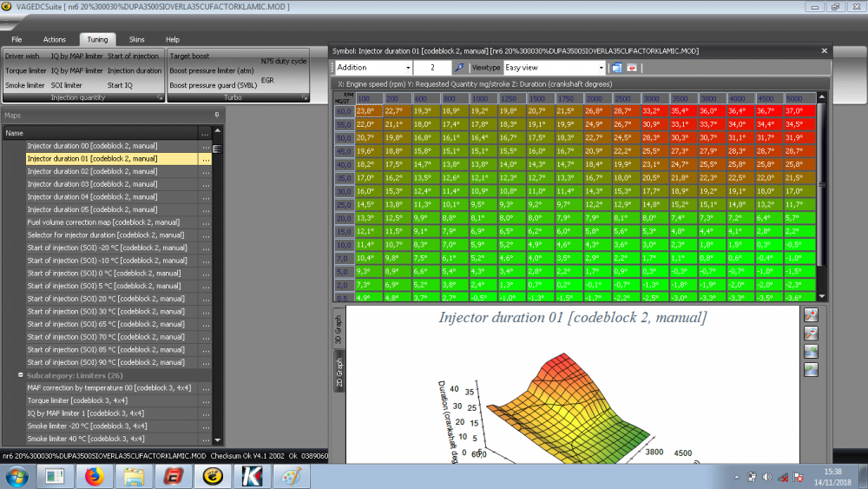Click the VAGEDCSuite smiley taskbar icon
The width and height of the screenshot is (868, 489).
(x=213, y=476)
